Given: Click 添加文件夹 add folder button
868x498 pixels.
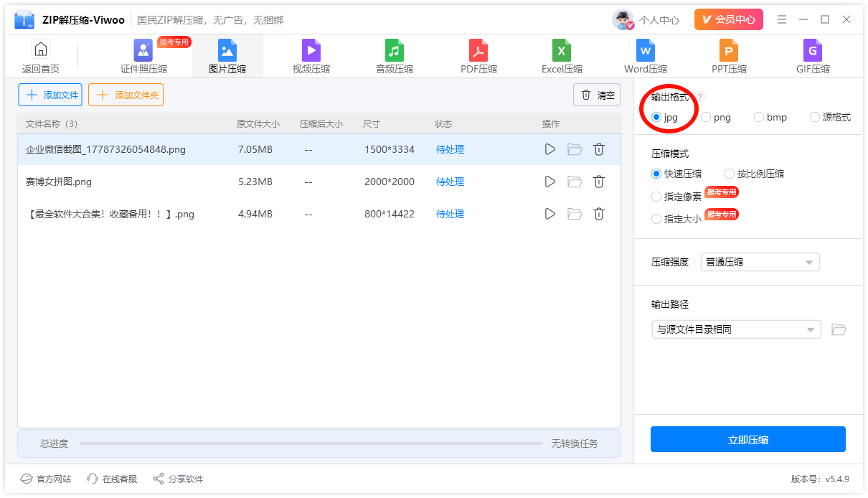Looking at the screenshot, I should 126,95.
